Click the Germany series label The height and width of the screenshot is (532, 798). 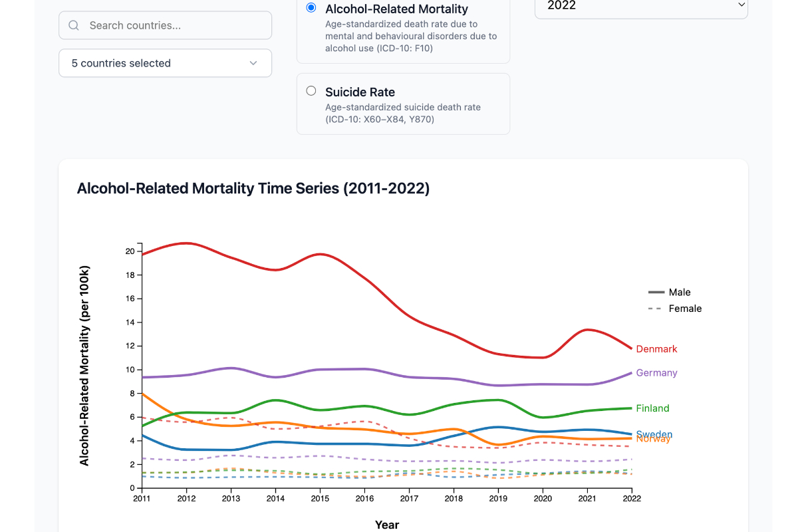(x=656, y=373)
